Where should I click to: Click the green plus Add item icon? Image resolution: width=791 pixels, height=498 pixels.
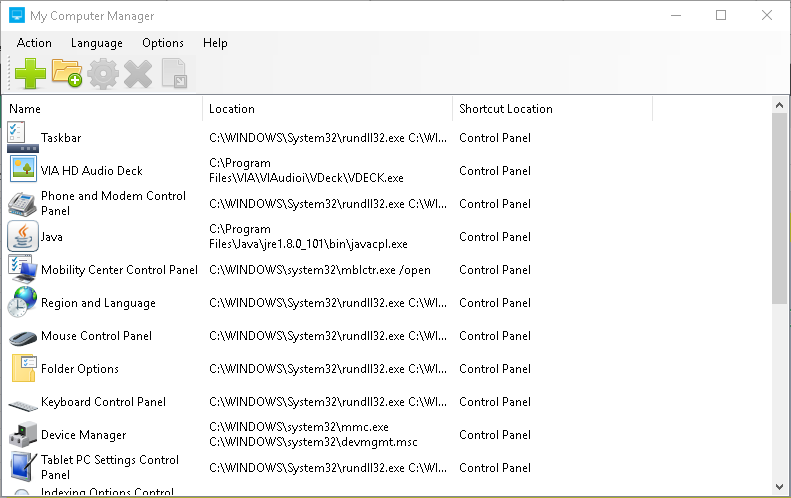click(30, 74)
